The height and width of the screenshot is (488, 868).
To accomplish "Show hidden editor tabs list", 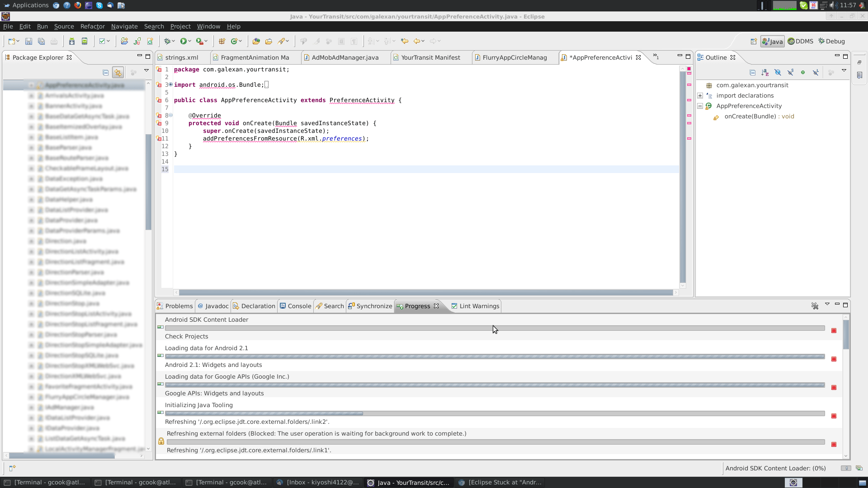I will tap(656, 57).
